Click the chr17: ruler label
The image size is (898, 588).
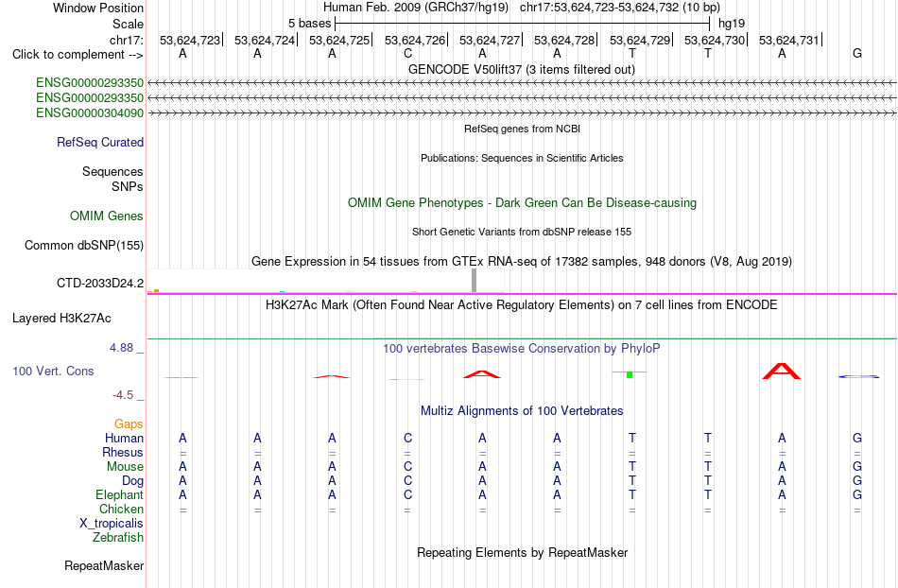[x=127, y=40]
